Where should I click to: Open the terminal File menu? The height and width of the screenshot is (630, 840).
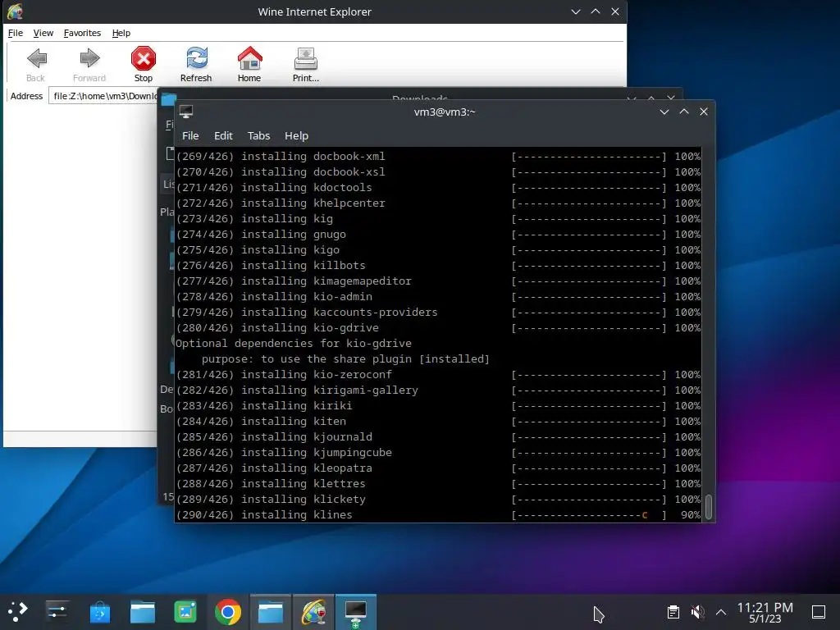click(190, 135)
